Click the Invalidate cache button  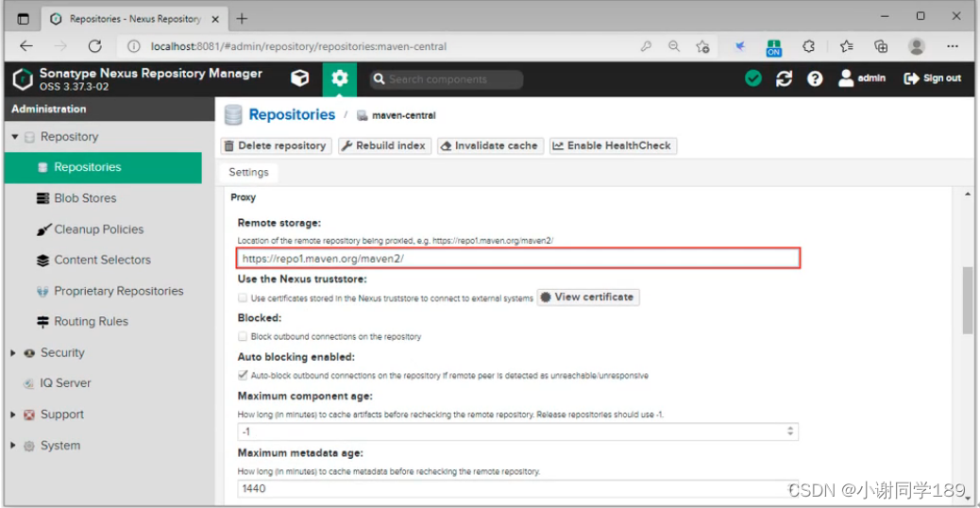pyautogui.click(x=490, y=145)
